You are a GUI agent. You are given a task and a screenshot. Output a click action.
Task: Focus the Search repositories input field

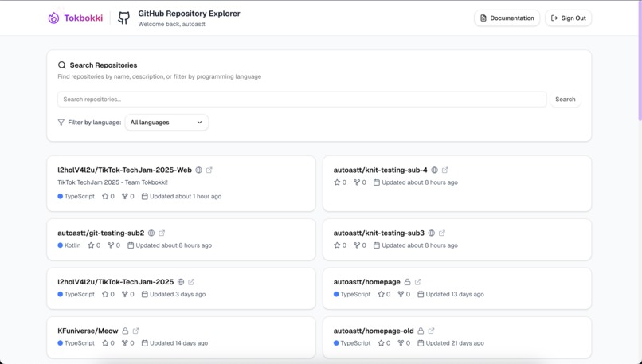click(302, 99)
